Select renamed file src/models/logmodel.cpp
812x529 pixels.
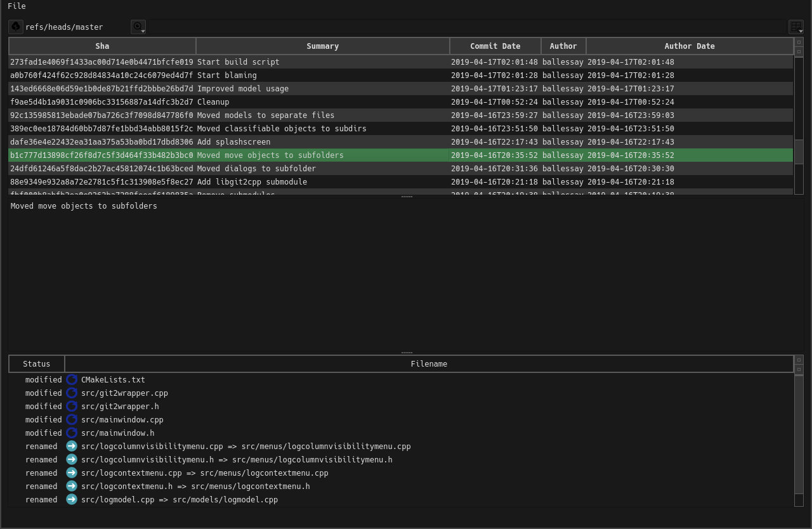tap(180, 500)
